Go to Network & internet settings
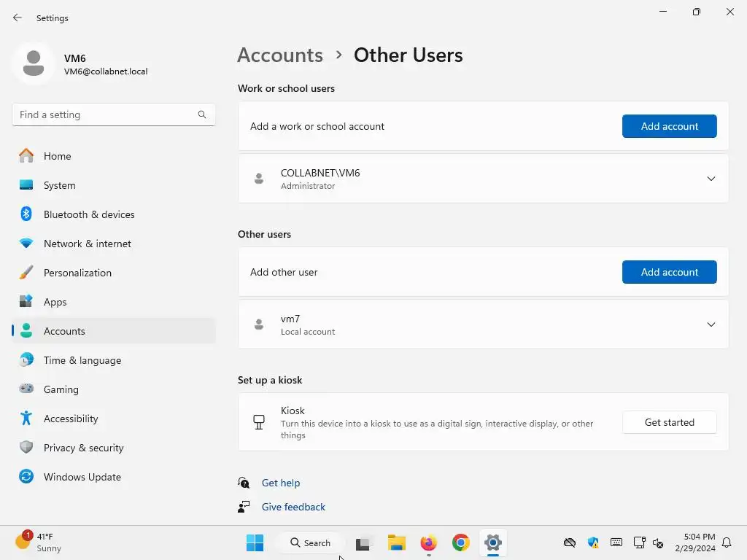This screenshot has width=747, height=560. (x=88, y=244)
